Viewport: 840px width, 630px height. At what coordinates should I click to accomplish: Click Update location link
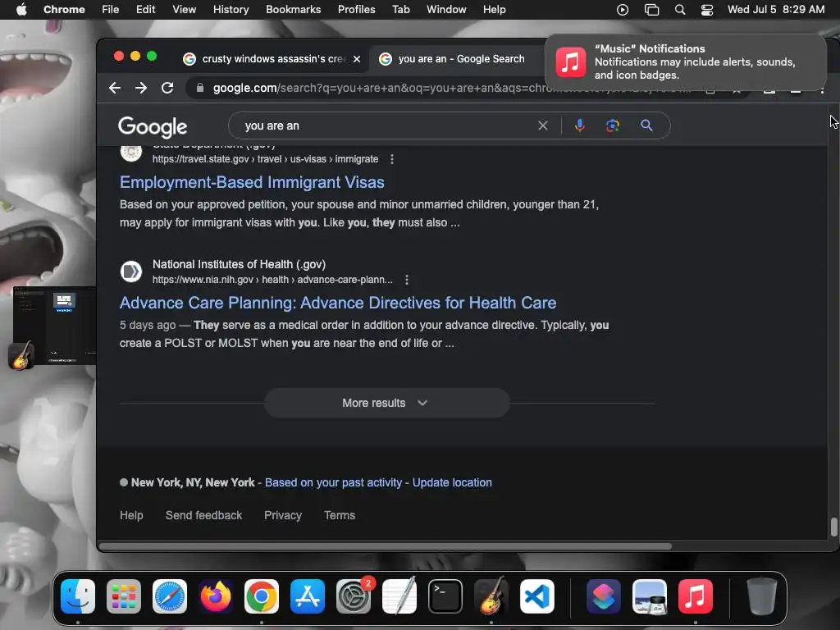pos(452,482)
